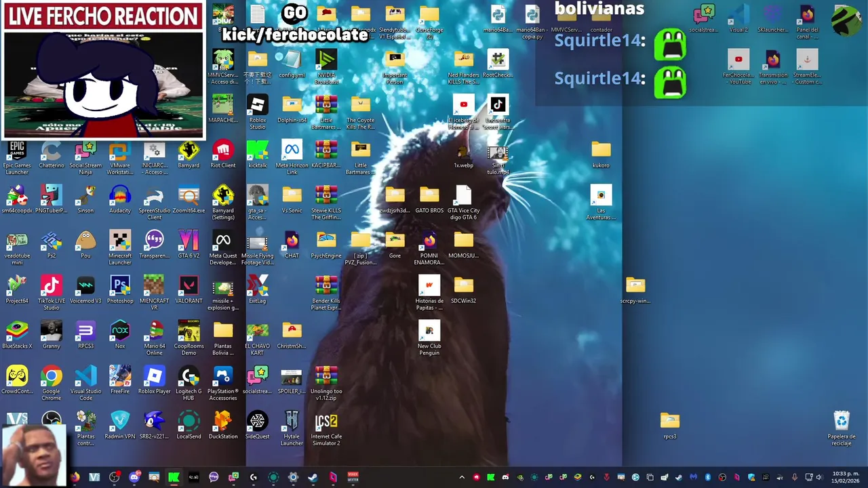The height and width of the screenshot is (488, 868).
Task: Open the Chatterino desktop shortcut
Action: pyautogui.click(x=52, y=156)
